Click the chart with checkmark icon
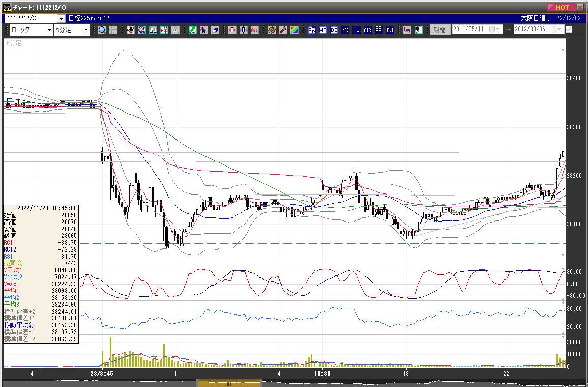The width and height of the screenshot is (588, 387). pos(131,30)
